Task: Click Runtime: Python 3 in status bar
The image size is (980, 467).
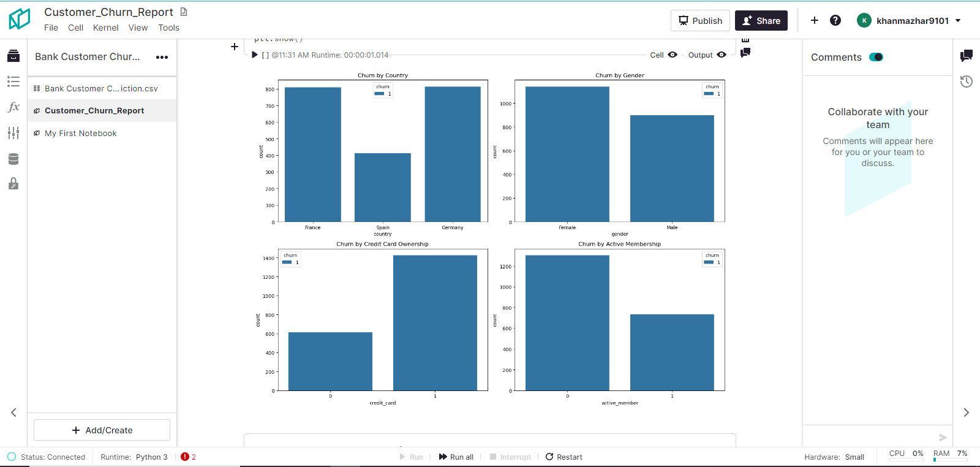Action: coord(134,457)
